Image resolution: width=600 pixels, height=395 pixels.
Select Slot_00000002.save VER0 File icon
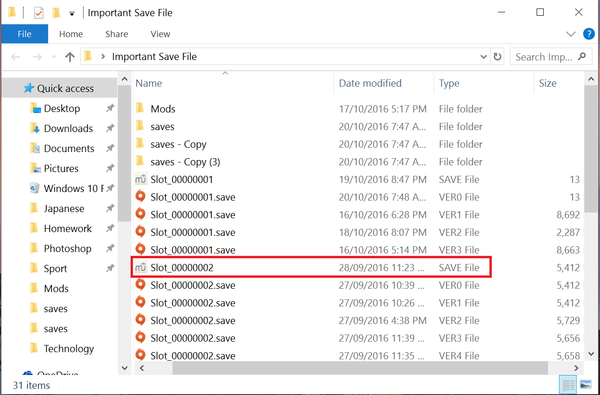click(140, 285)
